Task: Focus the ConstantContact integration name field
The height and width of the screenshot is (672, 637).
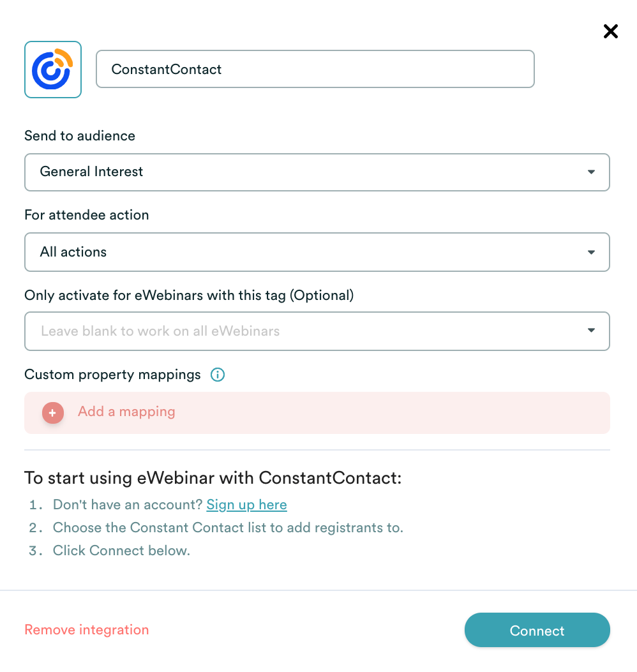Action: tap(315, 69)
